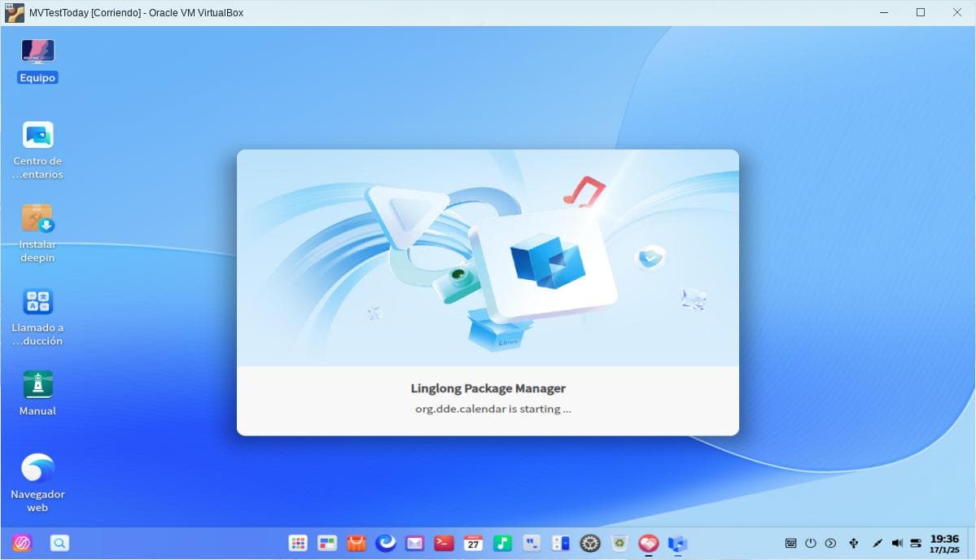Click the 'org.dde.calendar is starting ...' status text

pyautogui.click(x=493, y=409)
